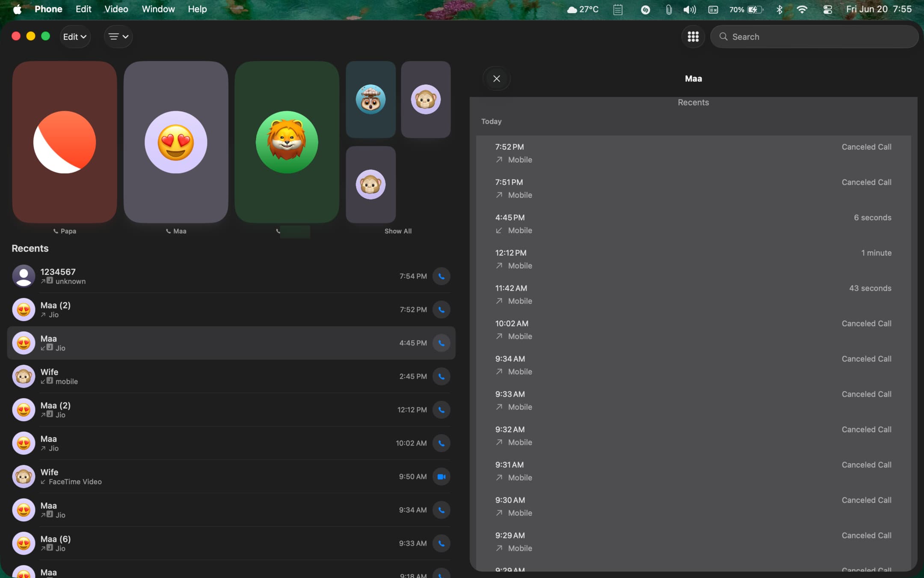Click inside the Search field

click(x=813, y=36)
